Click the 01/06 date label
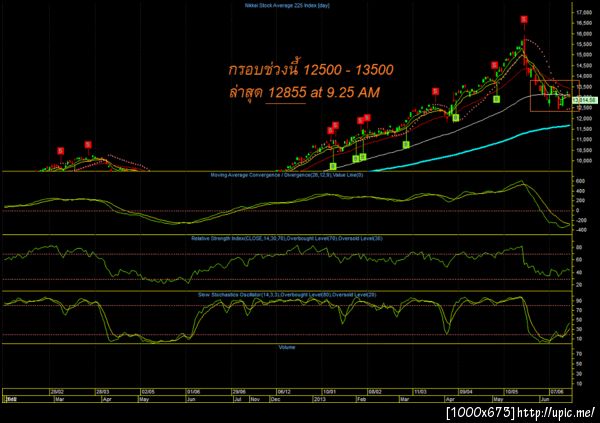Image resolution: width=600 pixels, height=423 pixels. pos(194,392)
